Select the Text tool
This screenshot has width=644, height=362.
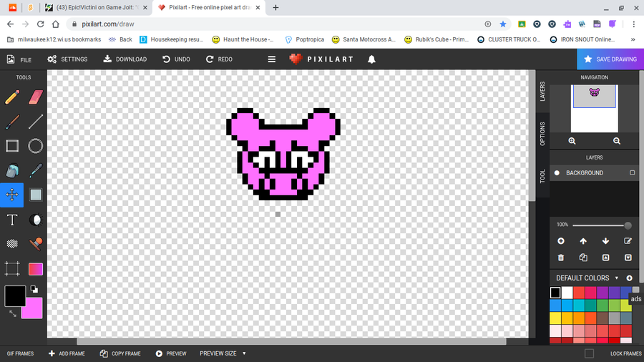coord(12,220)
